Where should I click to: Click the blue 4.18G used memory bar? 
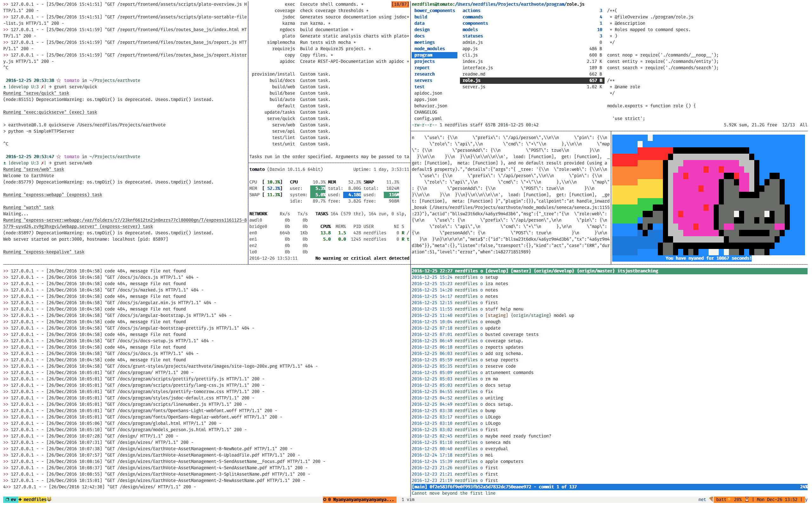pyautogui.click(x=352, y=195)
